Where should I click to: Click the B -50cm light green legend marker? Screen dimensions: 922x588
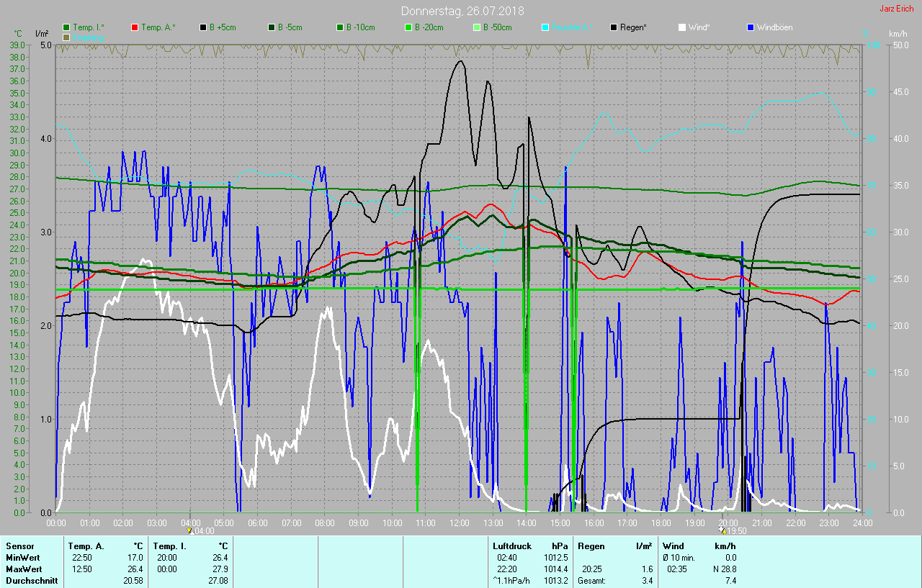coord(476,27)
